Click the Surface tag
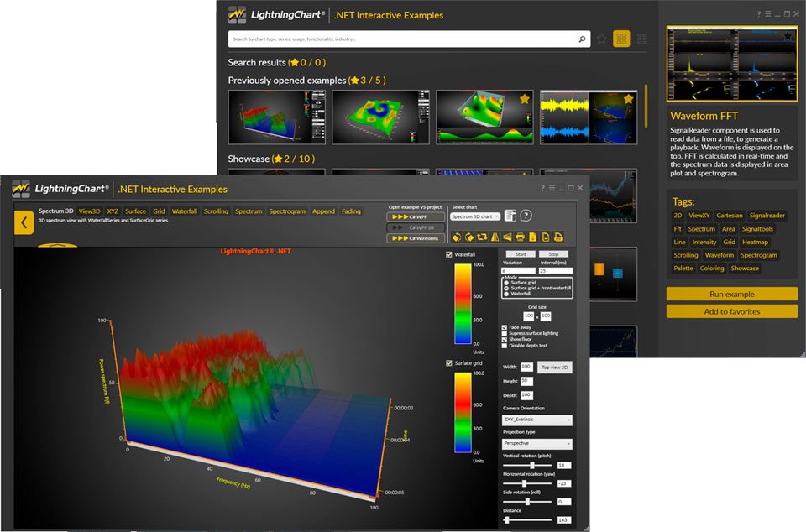This screenshot has height=532, width=806. tap(136, 211)
